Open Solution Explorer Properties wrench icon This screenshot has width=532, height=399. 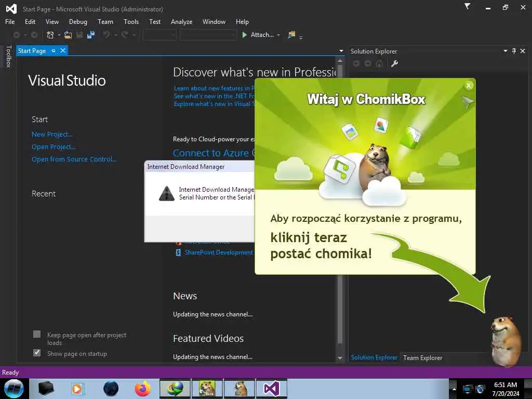point(394,63)
